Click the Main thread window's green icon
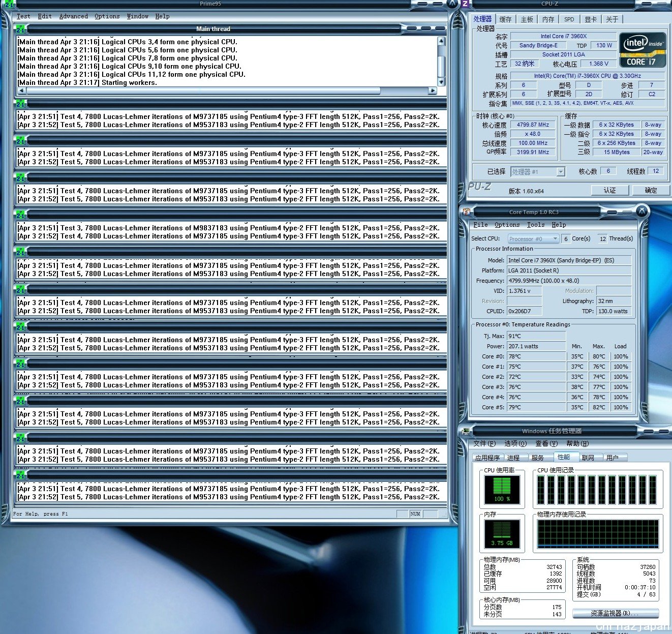The image size is (672, 634). tap(21, 29)
